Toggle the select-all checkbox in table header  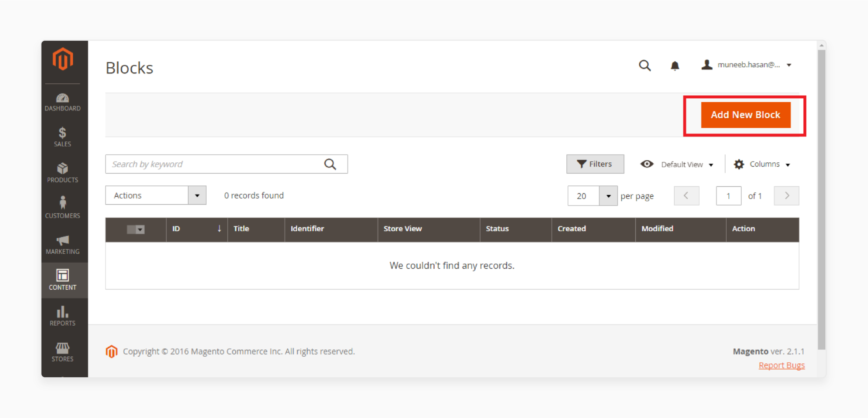pyautogui.click(x=131, y=229)
